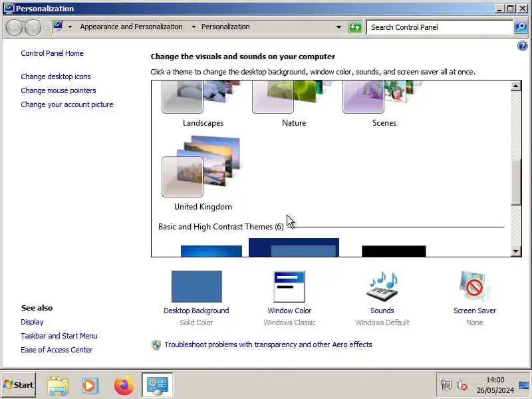Troubleshoot problems with transparency and Aero effects
This screenshot has width=532, height=399.
(x=268, y=344)
